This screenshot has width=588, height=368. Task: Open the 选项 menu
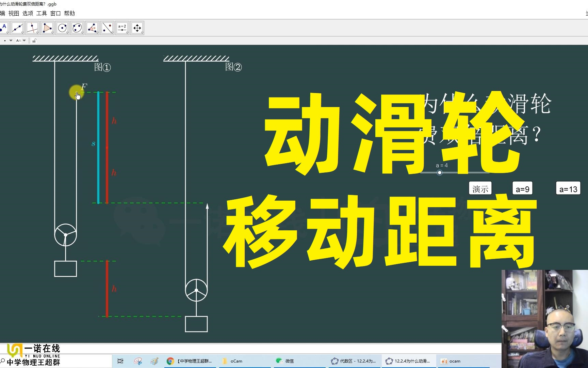tap(28, 13)
